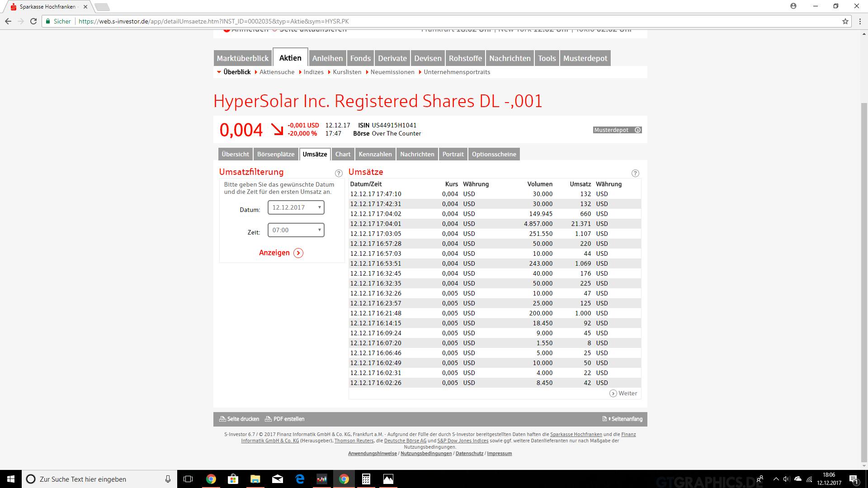Viewport: 868px width, 488px height.
Task: Click the Anzeigen button
Action: 281,253
